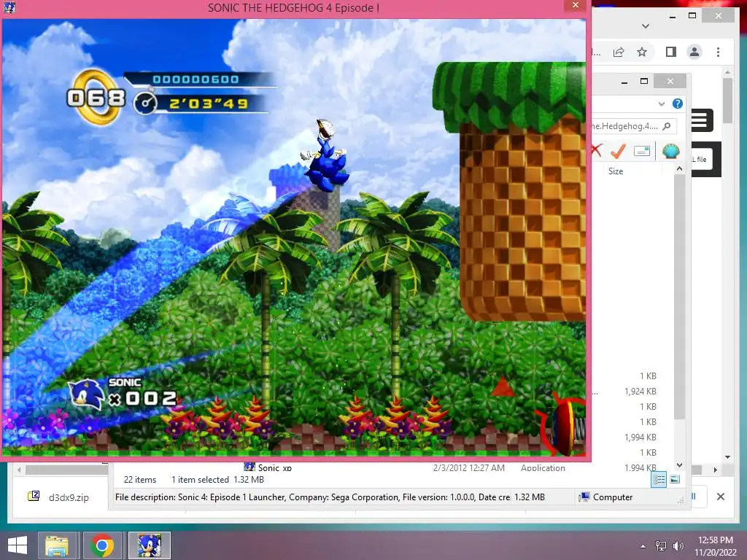Show hidden system tray icons
The image size is (747, 560).
click(643, 546)
